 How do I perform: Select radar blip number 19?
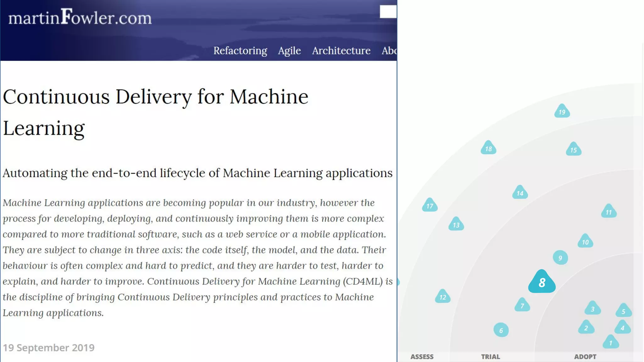coord(562,111)
